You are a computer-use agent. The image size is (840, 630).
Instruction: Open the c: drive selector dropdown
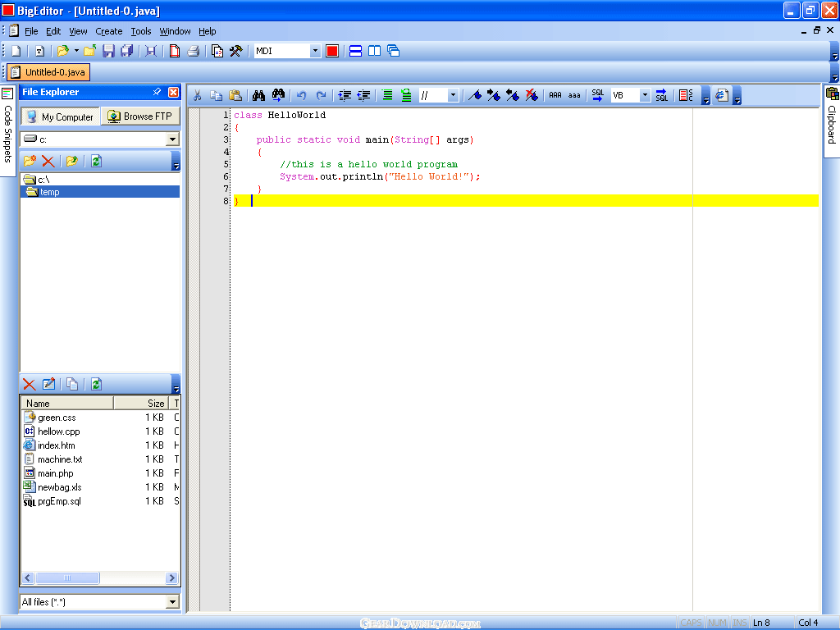tap(172, 139)
